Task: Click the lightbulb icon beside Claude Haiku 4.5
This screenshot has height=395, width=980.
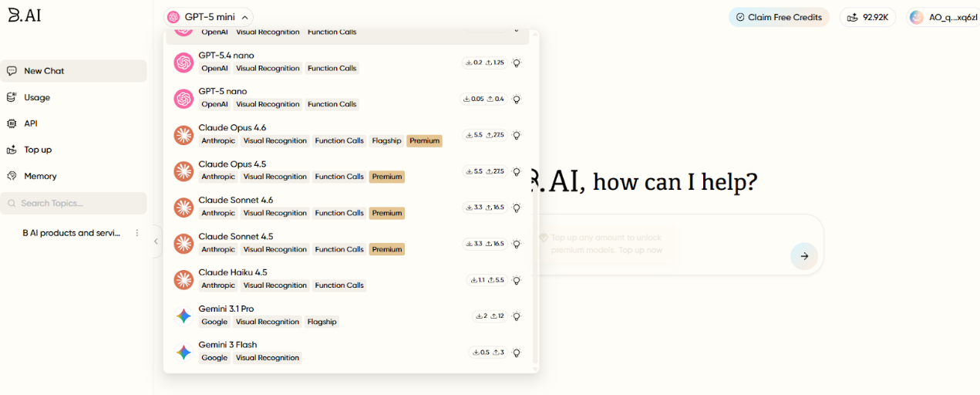Action: 517,280
